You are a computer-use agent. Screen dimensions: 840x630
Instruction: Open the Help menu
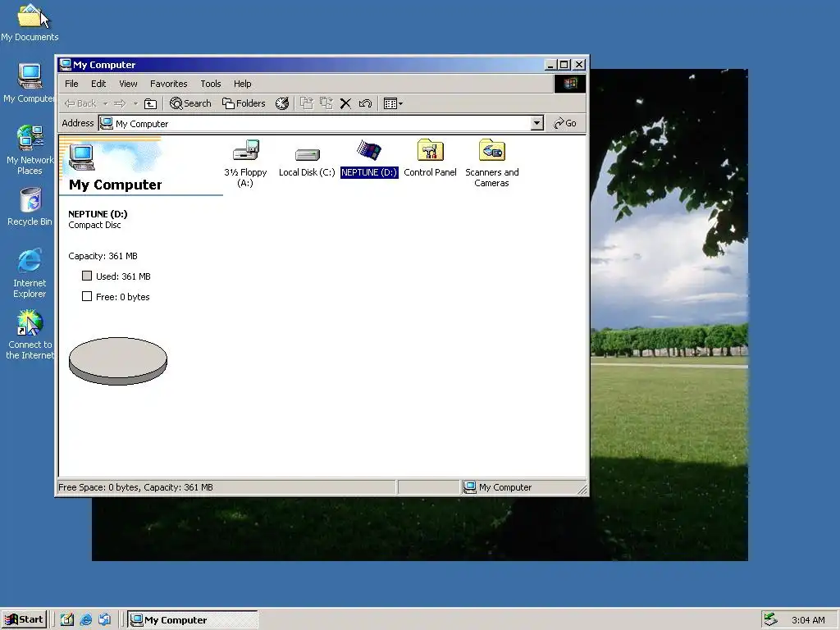point(242,84)
